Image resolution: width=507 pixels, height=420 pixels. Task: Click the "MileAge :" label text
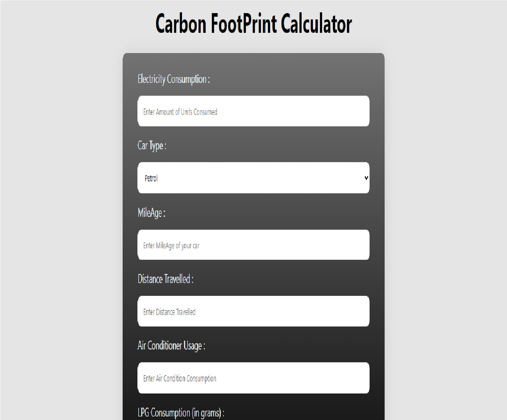pyautogui.click(x=151, y=212)
